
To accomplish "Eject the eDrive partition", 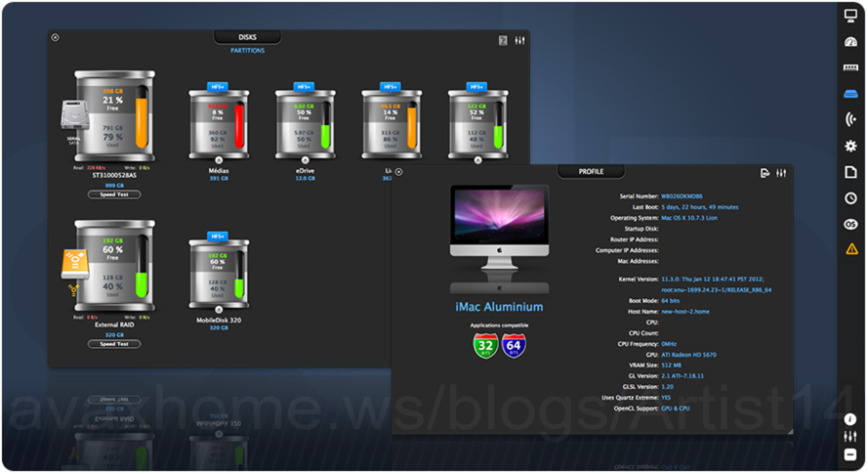I will (x=305, y=160).
